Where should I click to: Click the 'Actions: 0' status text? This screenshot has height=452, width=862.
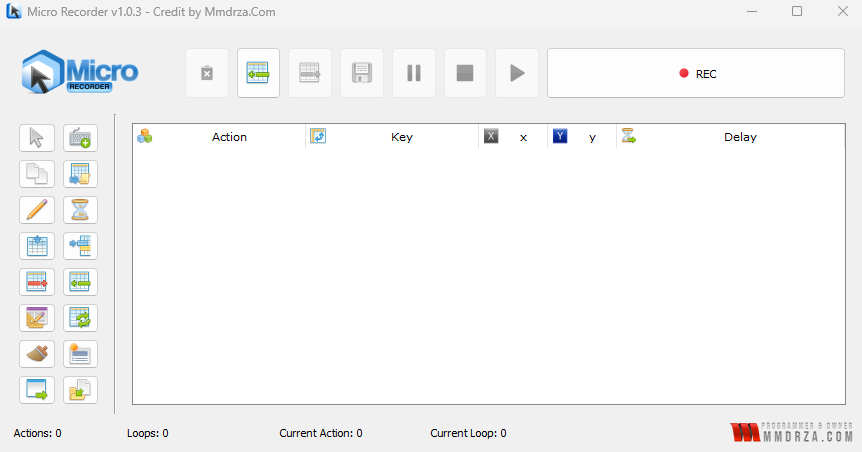[37, 433]
